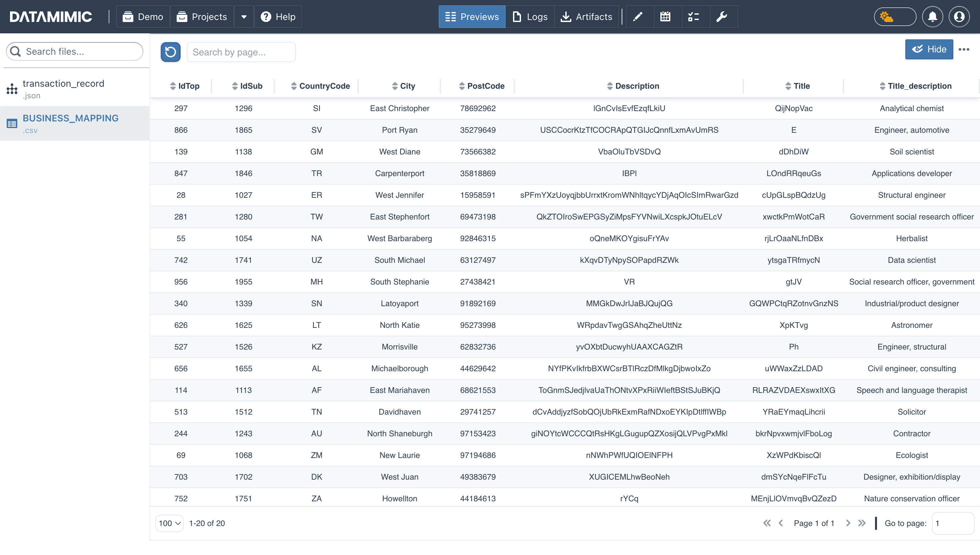Select transaction_record.json file

63,89
